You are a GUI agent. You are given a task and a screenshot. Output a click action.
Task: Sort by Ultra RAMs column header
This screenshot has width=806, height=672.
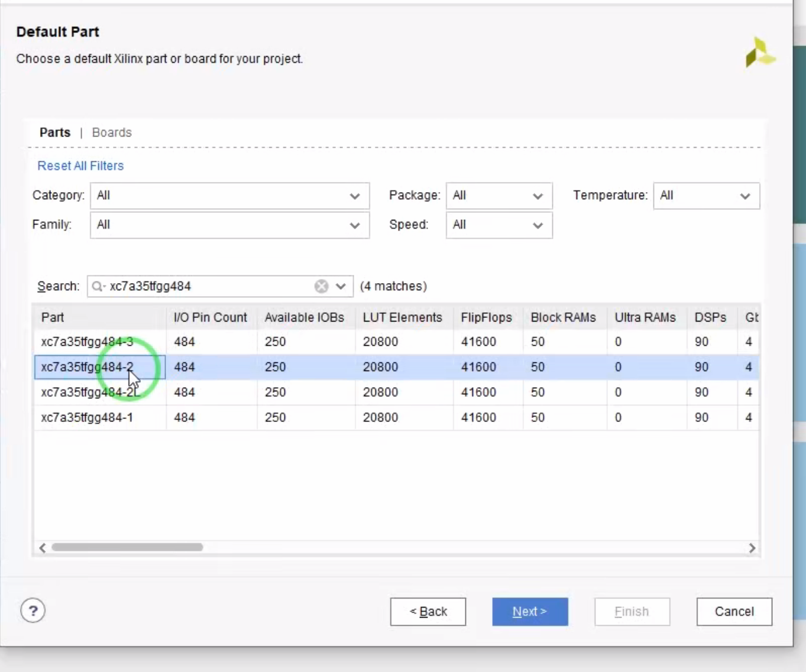click(646, 317)
